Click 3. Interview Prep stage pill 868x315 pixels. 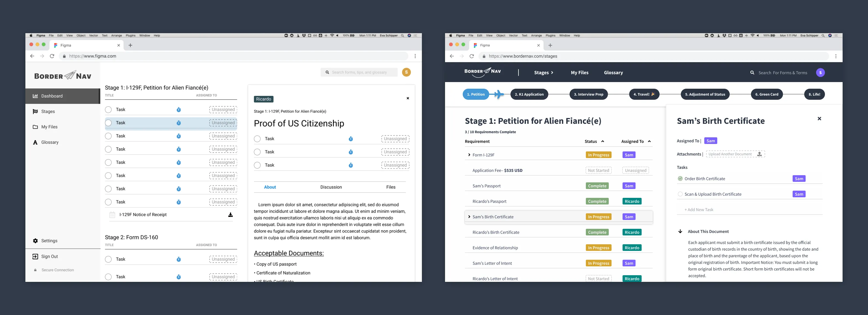[588, 95]
